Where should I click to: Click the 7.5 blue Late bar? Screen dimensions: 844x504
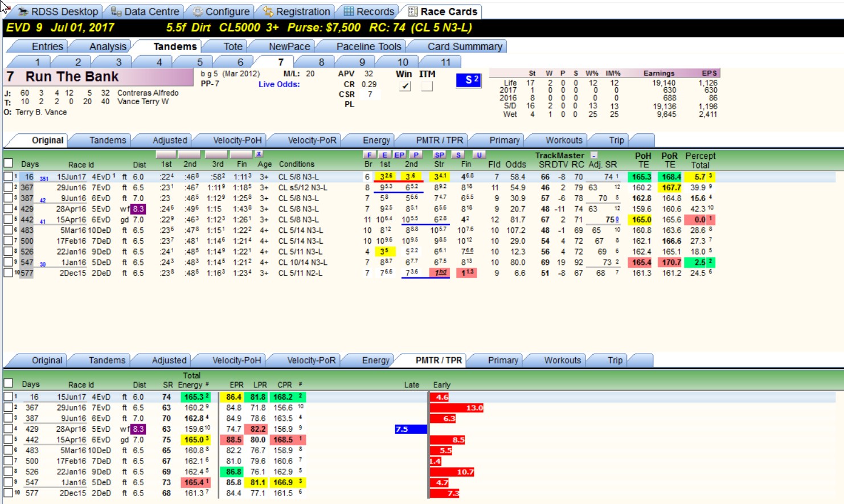[x=411, y=429]
